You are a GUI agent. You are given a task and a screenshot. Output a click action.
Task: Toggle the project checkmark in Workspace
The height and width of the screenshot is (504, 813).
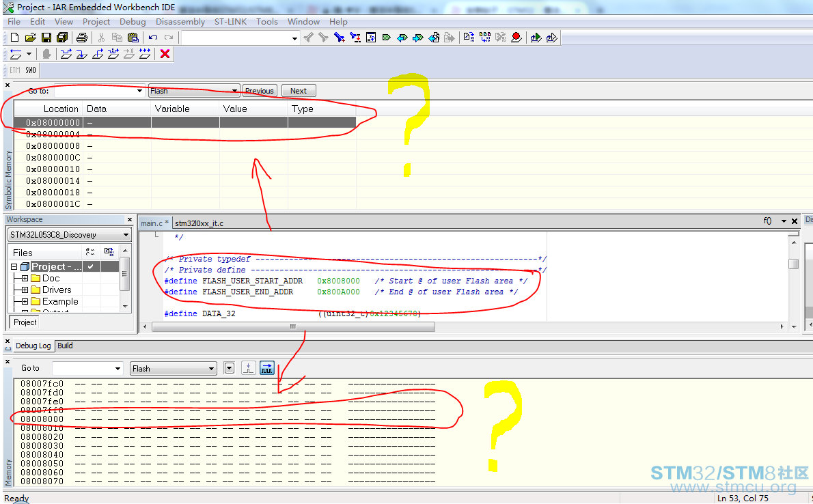91,266
